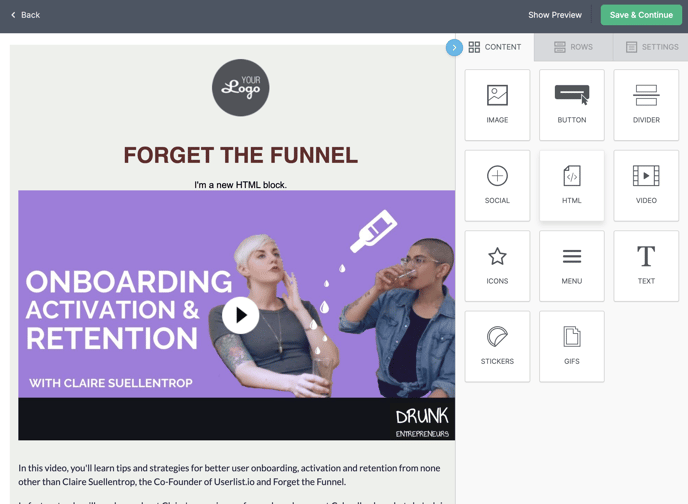Select the paragraph starting 'In this video'
Viewport: 688px width, 504px height.
click(229, 475)
